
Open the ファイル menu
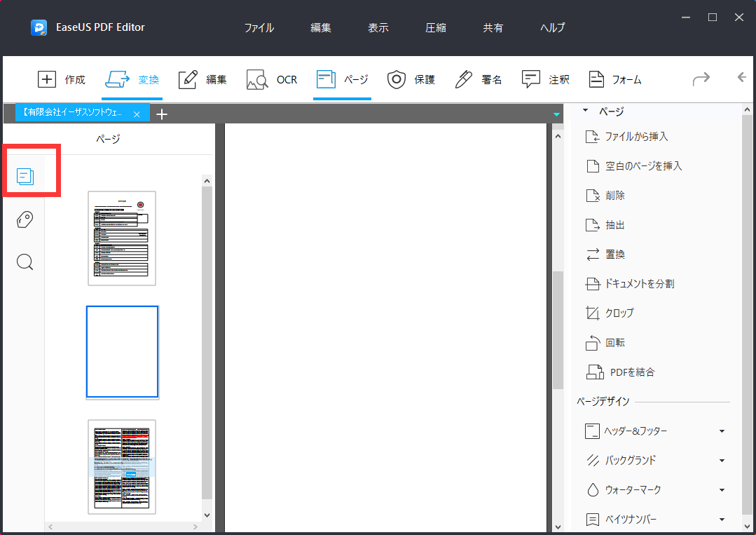[x=259, y=28]
